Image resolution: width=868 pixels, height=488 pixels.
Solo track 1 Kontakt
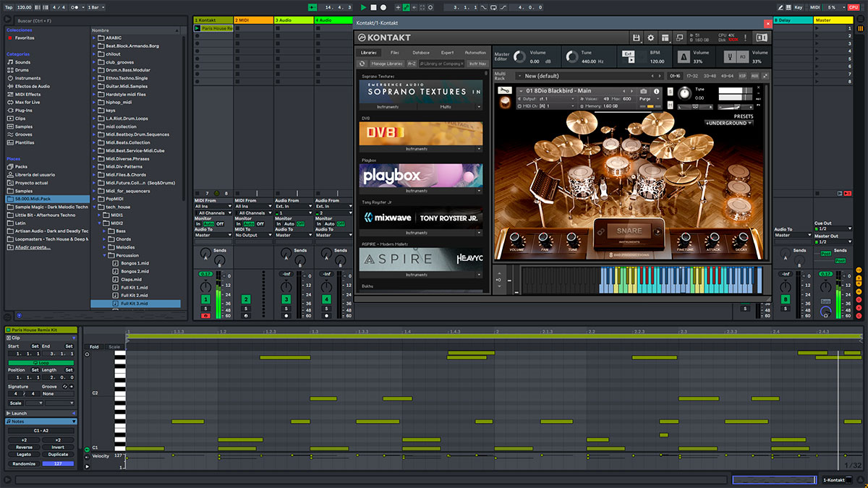pos(205,309)
